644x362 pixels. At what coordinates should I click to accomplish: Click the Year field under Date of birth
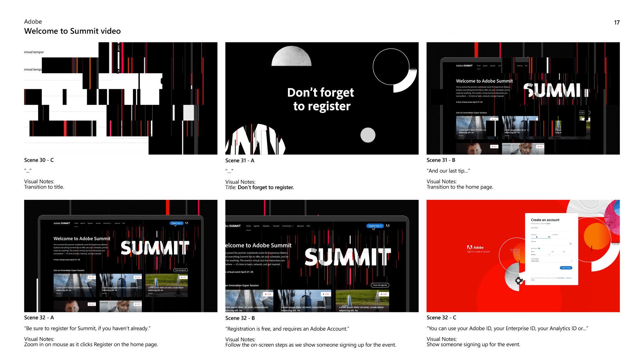click(568, 254)
